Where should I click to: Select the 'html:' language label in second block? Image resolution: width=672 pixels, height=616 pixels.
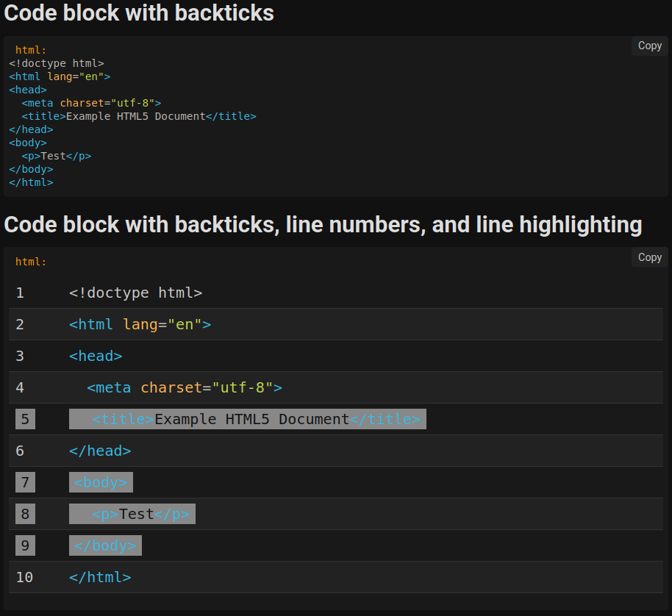(29, 261)
